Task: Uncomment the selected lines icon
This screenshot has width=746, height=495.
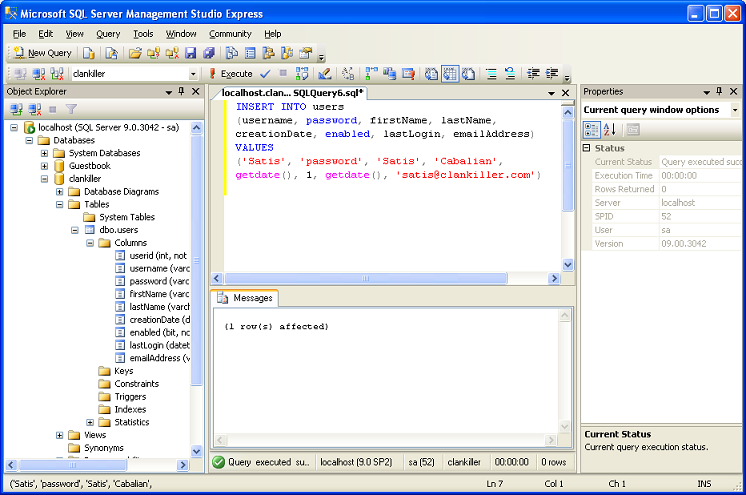Action: [510, 74]
